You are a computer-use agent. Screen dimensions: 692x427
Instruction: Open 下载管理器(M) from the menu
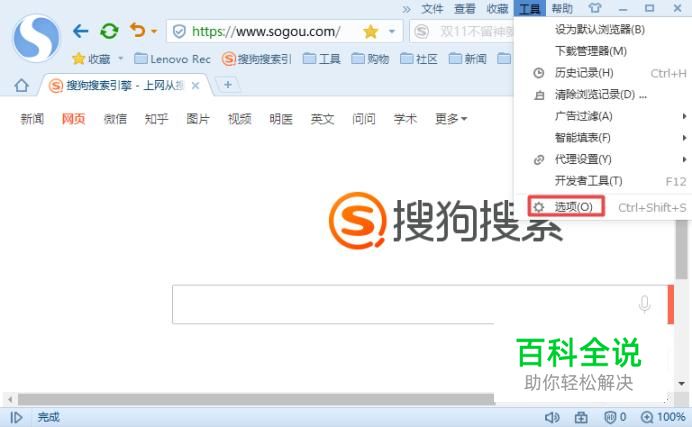[601, 51]
